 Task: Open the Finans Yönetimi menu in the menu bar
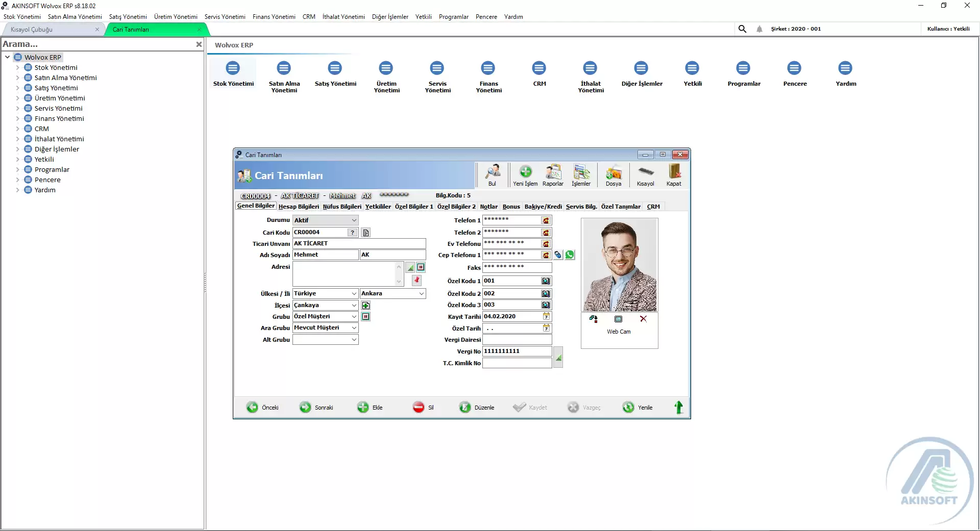click(x=274, y=17)
